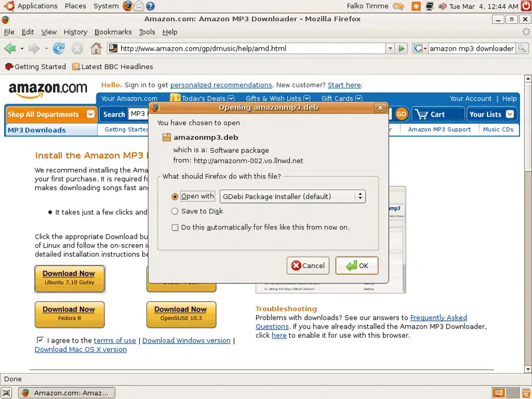Click the orange update notifier tray icon
Screen dimensions: 532x399
[x=416, y=6]
